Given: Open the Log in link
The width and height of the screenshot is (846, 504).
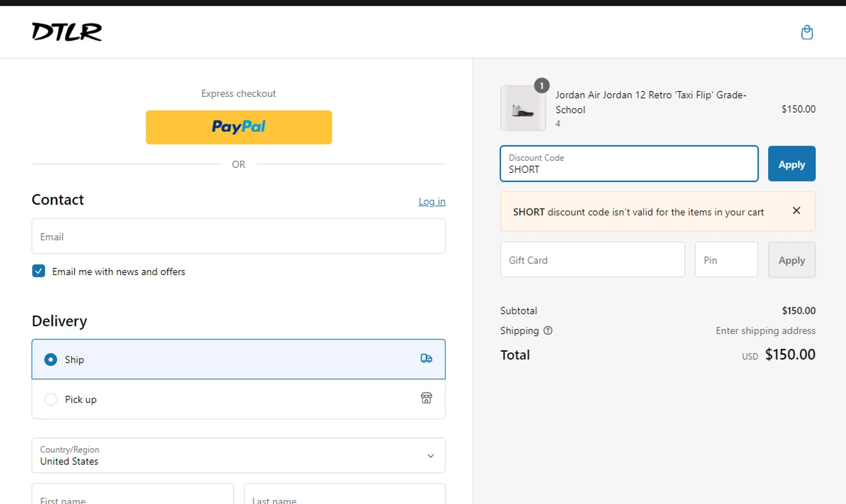Looking at the screenshot, I should pos(432,201).
